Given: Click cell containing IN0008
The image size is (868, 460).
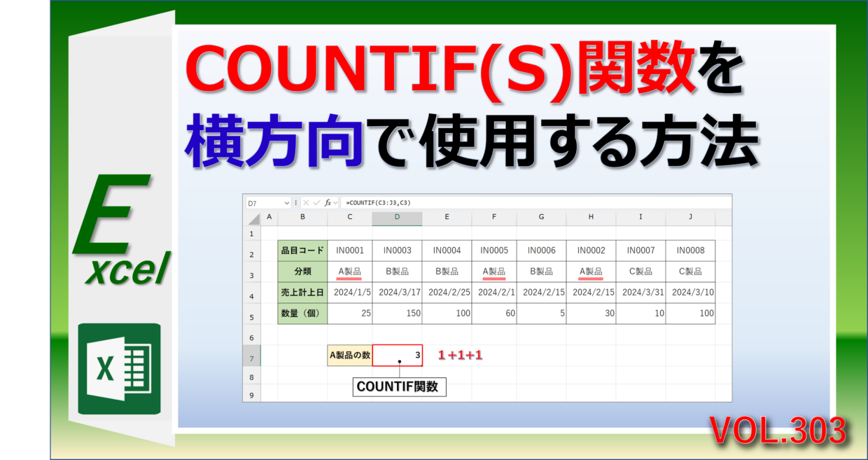Looking at the screenshot, I should [x=690, y=251].
